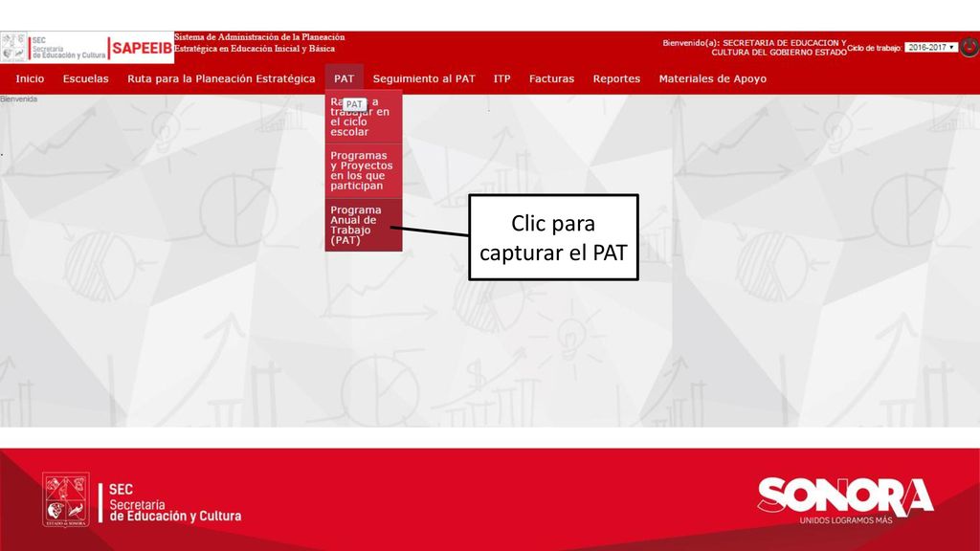Choose Programas y Proyectos en los que participan
Screen dimensions: 980x551
coord(363,170)
